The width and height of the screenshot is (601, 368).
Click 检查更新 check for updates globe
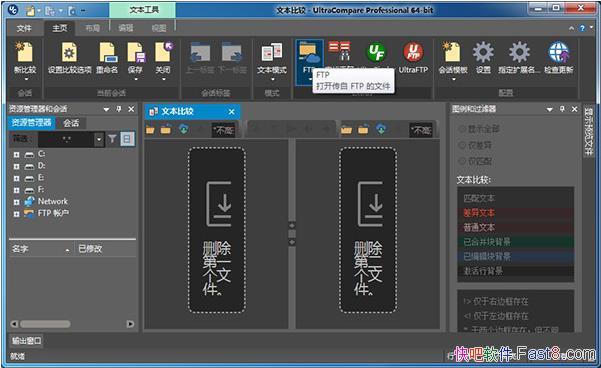click(558, 53)
